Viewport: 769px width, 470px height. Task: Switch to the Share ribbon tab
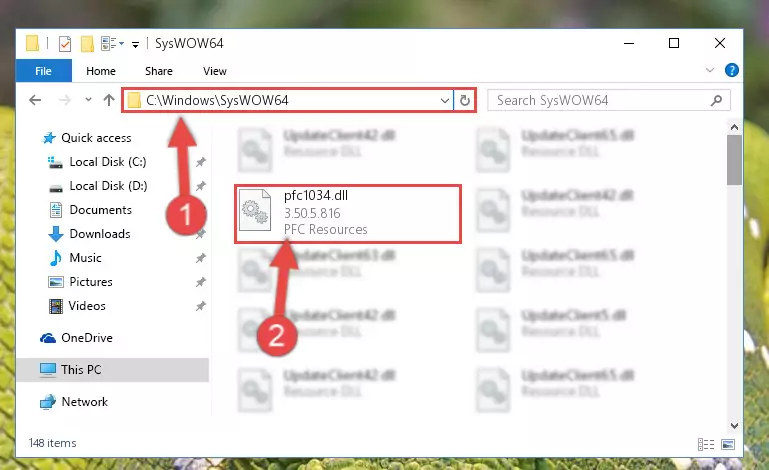[x=158, y=71]
